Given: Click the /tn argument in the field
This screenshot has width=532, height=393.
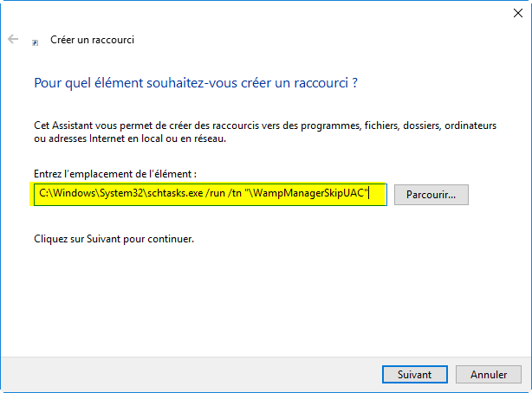Looking at the screenshot, I should click(235, 193).
